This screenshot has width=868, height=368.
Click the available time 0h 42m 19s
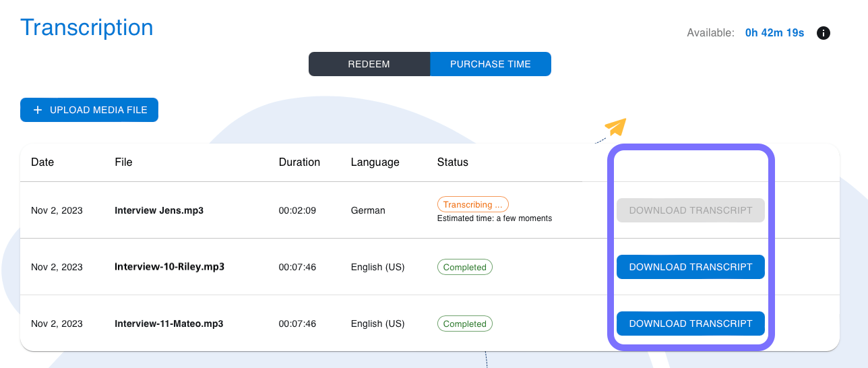tap(774, 33)
